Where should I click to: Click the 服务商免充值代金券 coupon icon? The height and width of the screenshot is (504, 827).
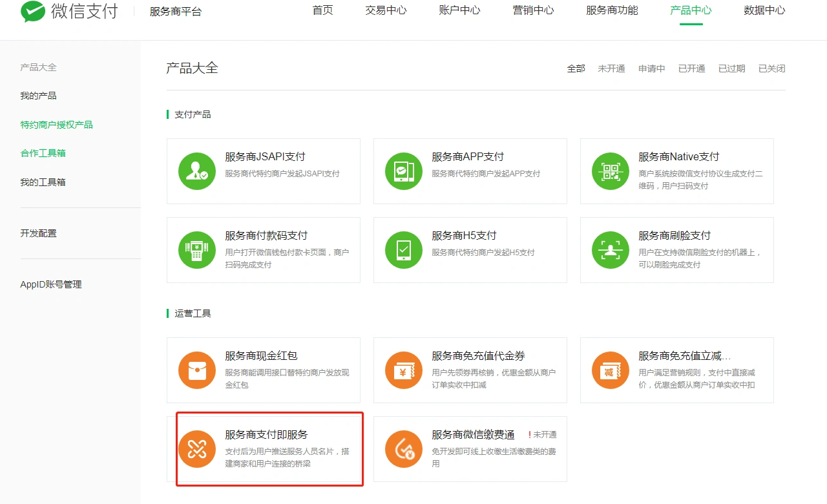point(404,370)
